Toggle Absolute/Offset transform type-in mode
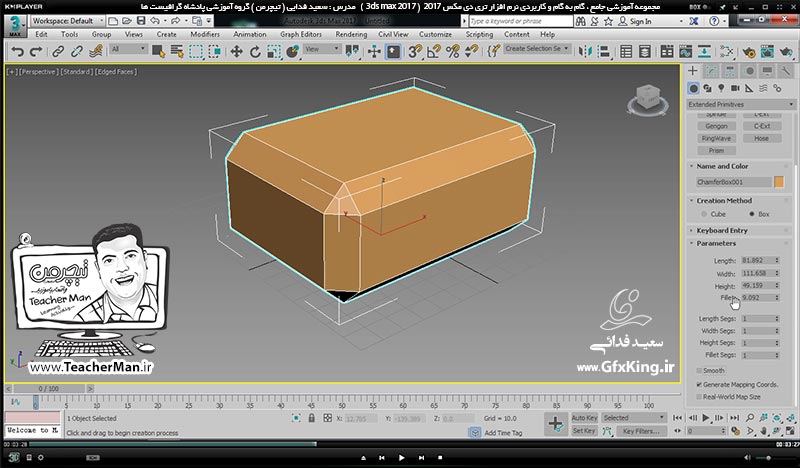The height and width of the screenshot is (468, 800). [328, 418]
